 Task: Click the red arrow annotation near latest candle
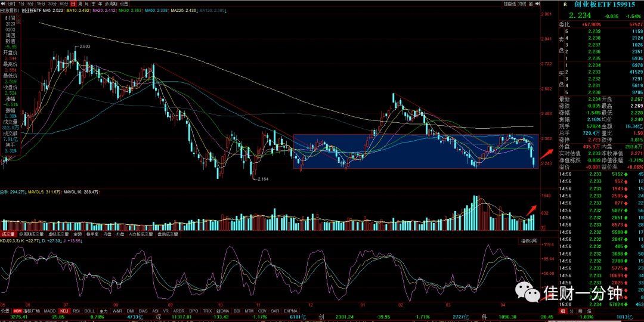546,154
